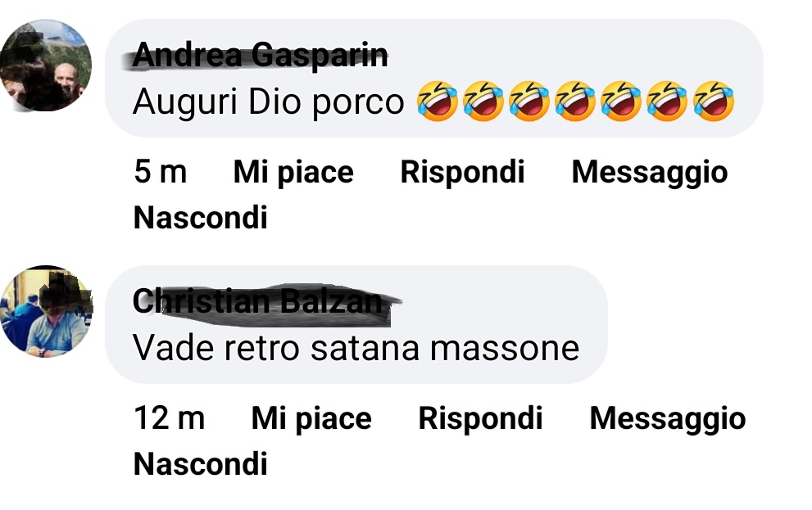Open Christian Balzan's profile picture

(x=46, y=311)
